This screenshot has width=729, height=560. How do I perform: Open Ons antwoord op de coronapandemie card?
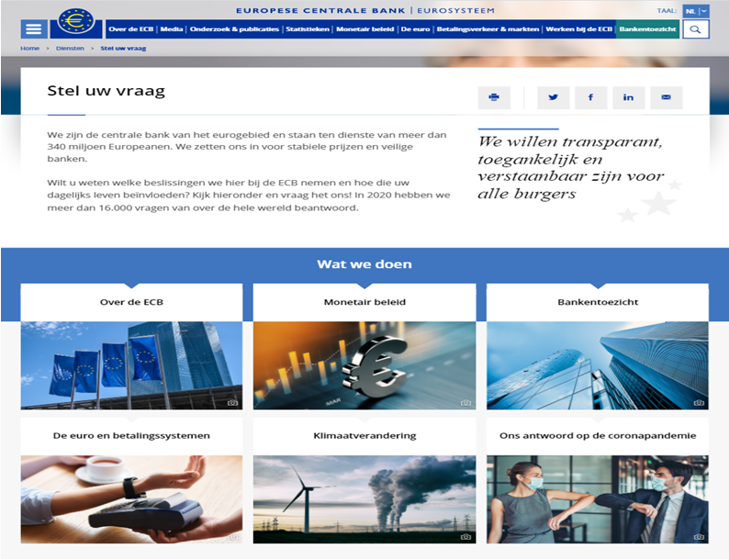pyautogui.click(x=598, y=435)
